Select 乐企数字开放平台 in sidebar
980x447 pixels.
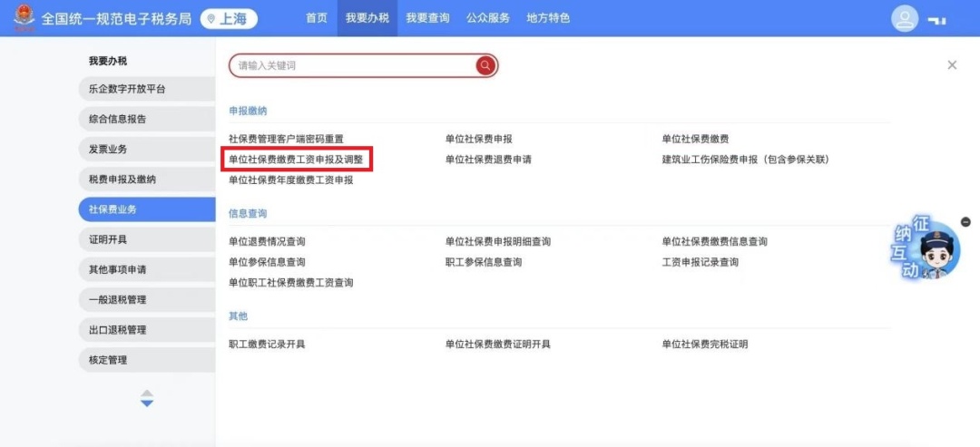tap(147, 89)
